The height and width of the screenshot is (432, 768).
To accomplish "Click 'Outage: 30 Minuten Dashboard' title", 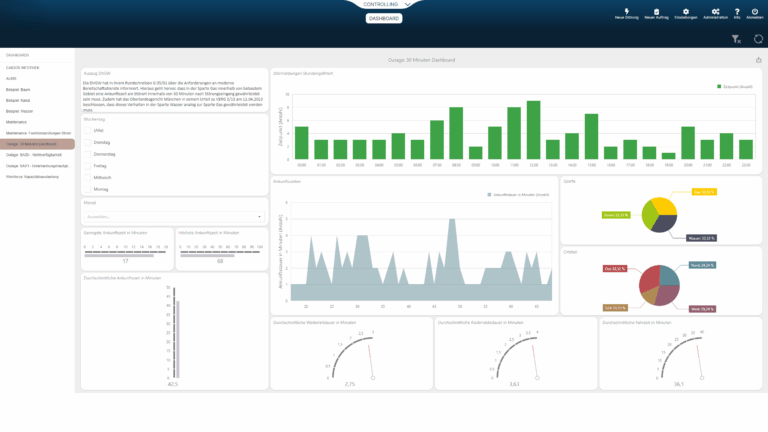I will point(421,60).
